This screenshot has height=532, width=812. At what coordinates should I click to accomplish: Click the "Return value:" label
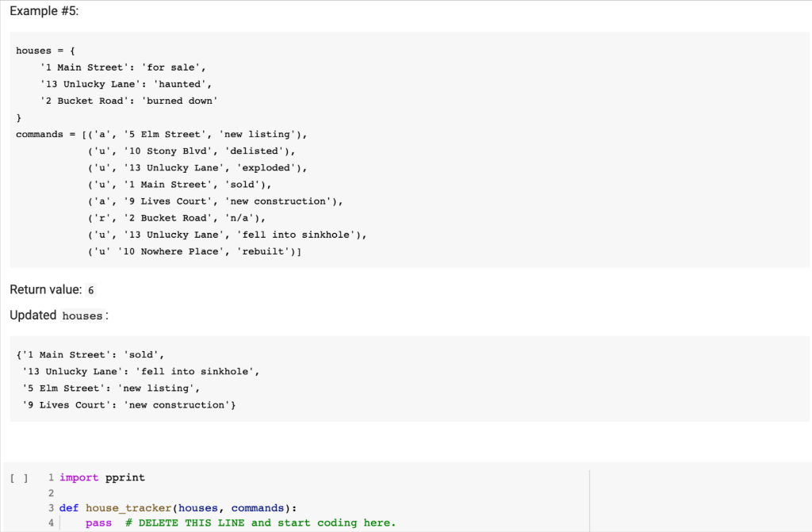tap(46, 289)
